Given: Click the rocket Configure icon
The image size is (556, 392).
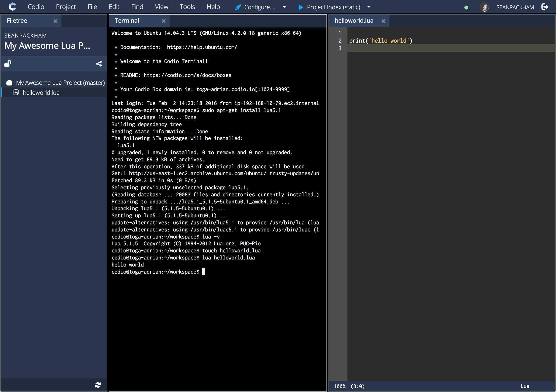Looking at the screenshot, I should [238, 7].
